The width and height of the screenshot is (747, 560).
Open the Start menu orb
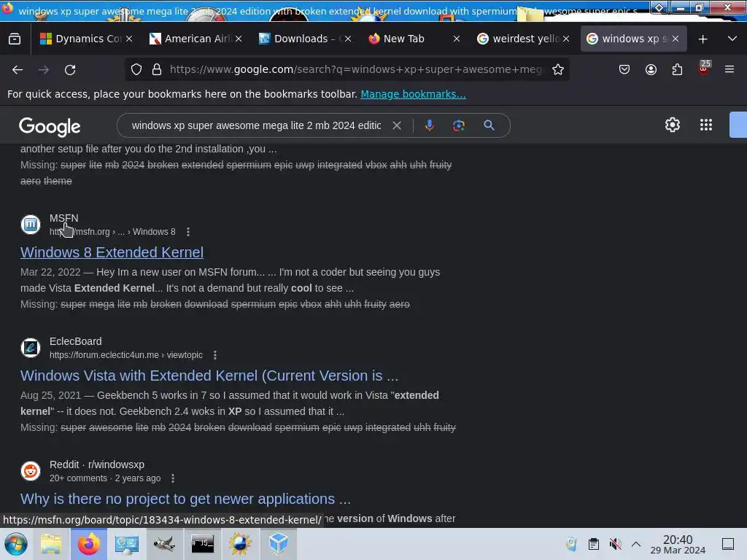(x=16, y=544)
